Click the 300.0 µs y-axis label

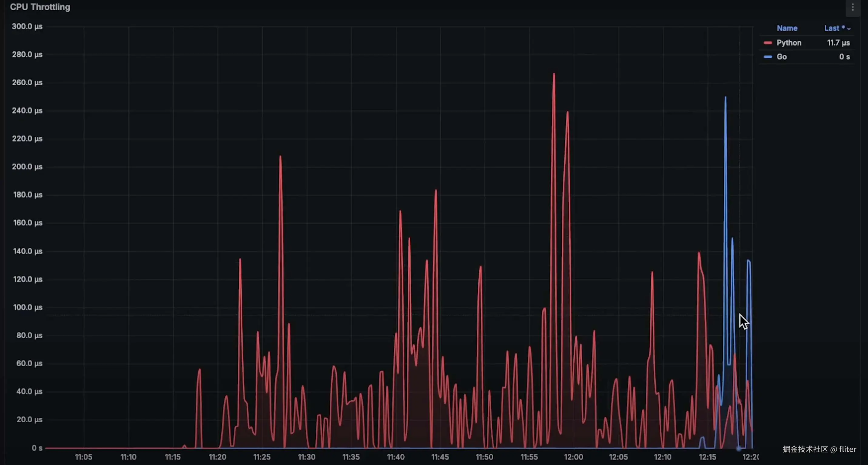click(27, 26)
